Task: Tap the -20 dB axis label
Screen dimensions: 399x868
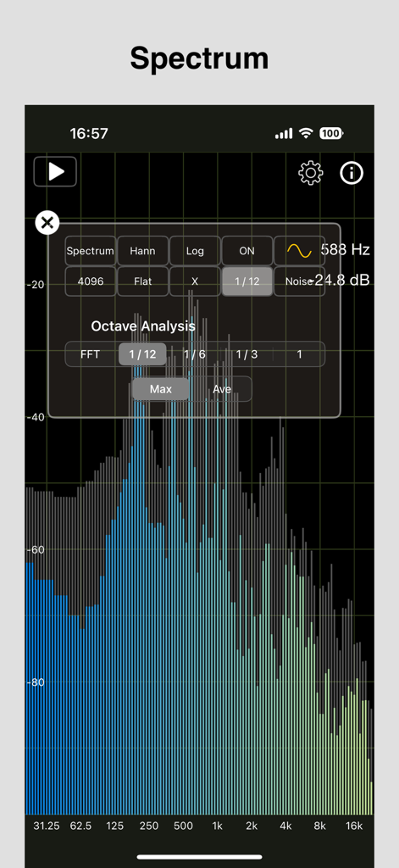Action: pos(36,285)
